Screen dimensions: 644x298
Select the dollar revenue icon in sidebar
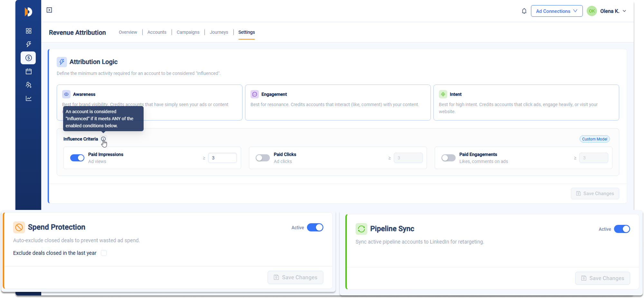(x=29, y=58)
